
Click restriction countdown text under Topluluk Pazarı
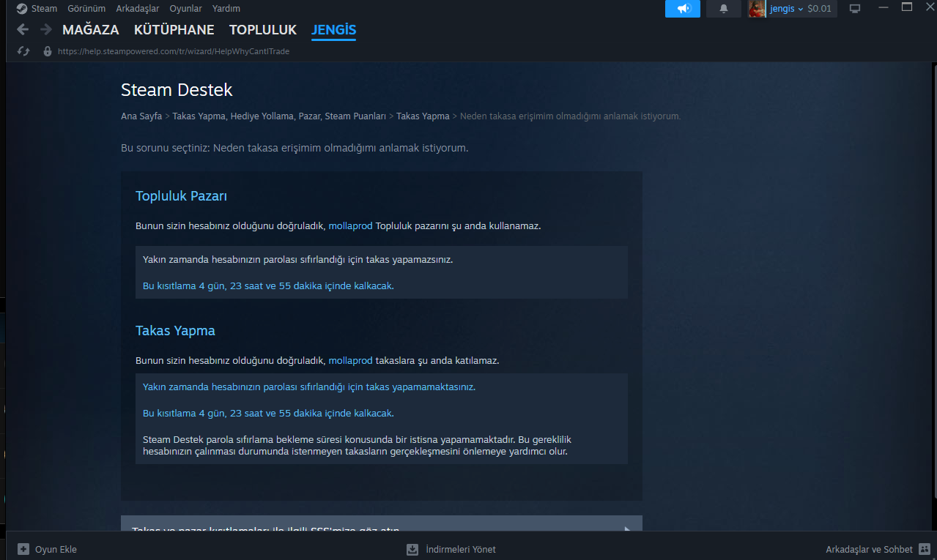(268, 285)
